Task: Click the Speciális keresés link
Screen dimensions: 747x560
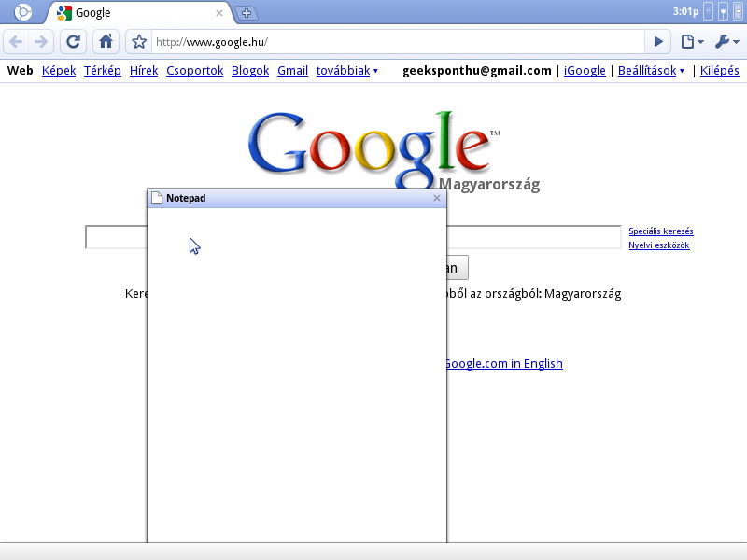Action: coord(660,231)
